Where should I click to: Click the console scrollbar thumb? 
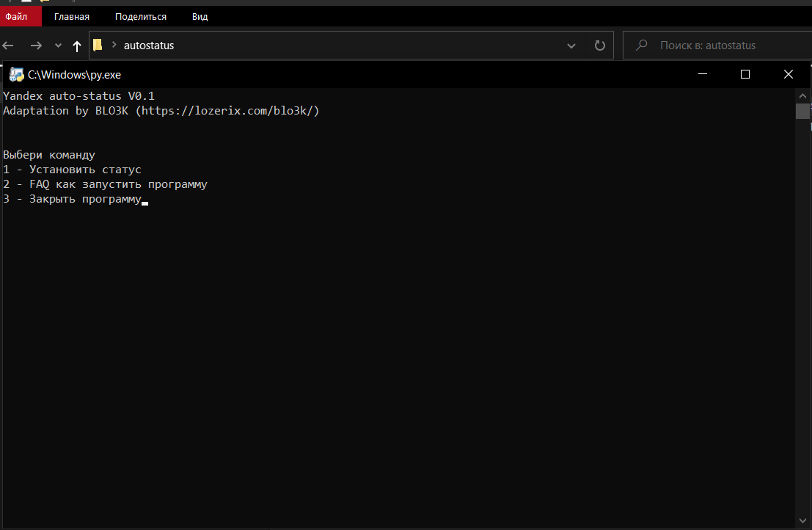click(x=802, y=111)
